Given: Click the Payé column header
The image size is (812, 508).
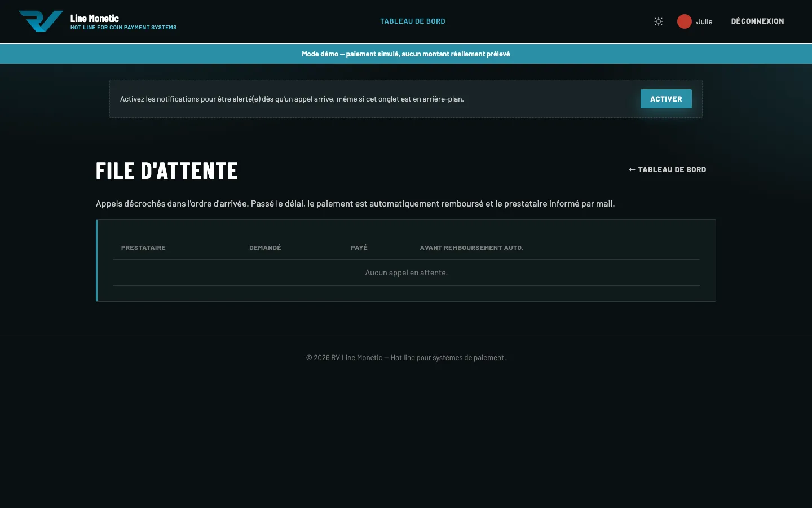Looking at the screenshot, I should tap(359, 248).
